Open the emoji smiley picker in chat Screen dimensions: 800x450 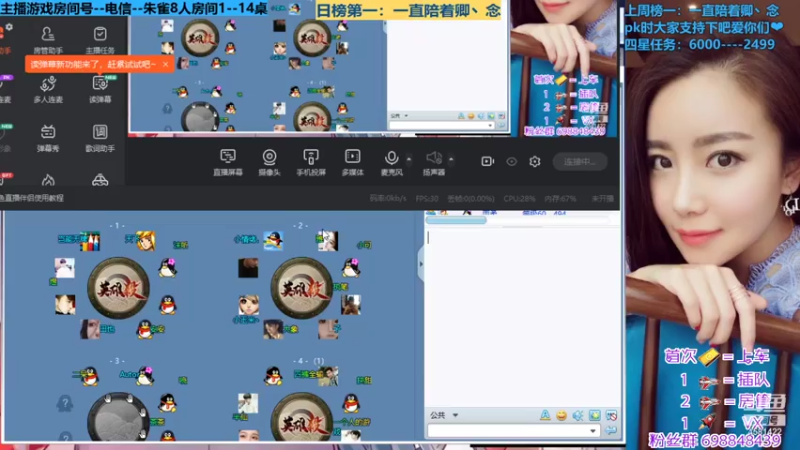(561, 415)
